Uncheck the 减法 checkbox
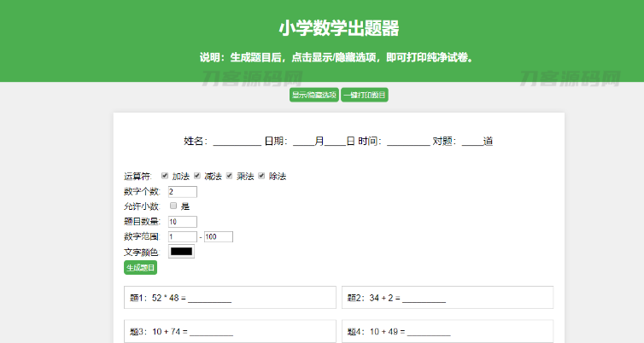Viewport: 644px width, 343px height. (197, 176)
